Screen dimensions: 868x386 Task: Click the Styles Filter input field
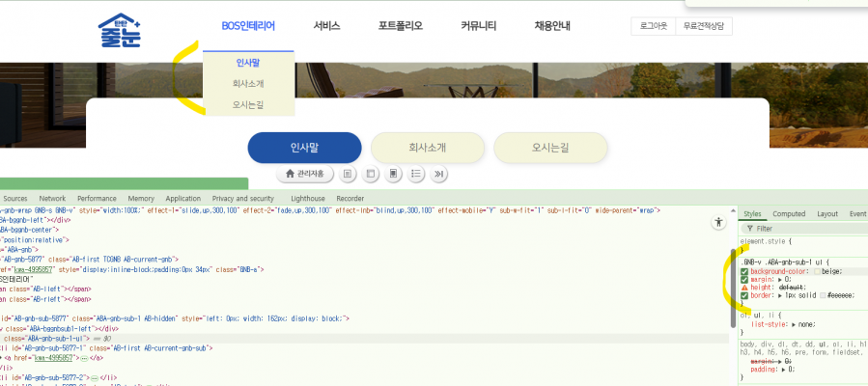(x=801, y=229)
